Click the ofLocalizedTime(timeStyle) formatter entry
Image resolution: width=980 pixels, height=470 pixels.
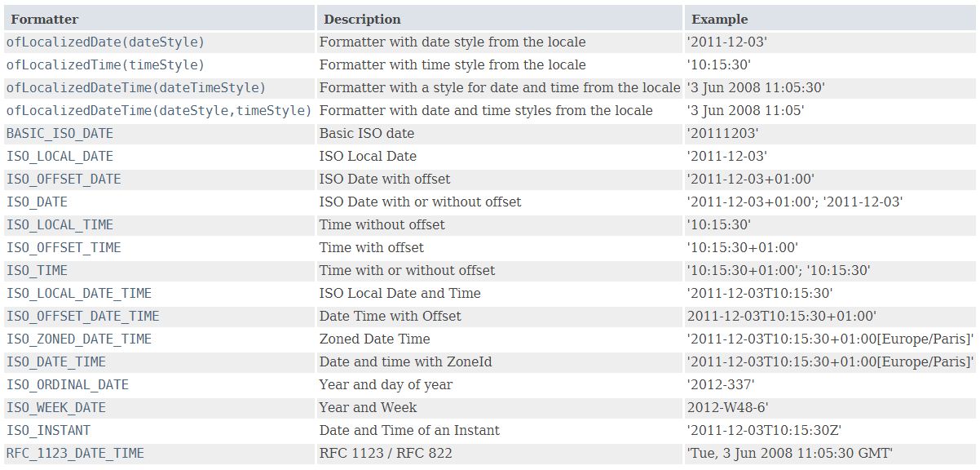(x=105, y=64)
